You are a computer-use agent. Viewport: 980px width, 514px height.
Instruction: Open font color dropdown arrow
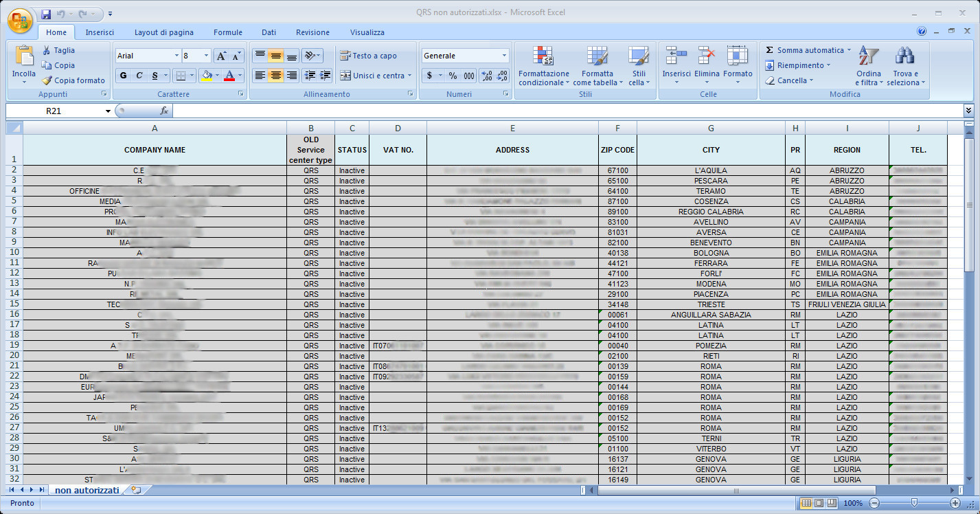241,76
